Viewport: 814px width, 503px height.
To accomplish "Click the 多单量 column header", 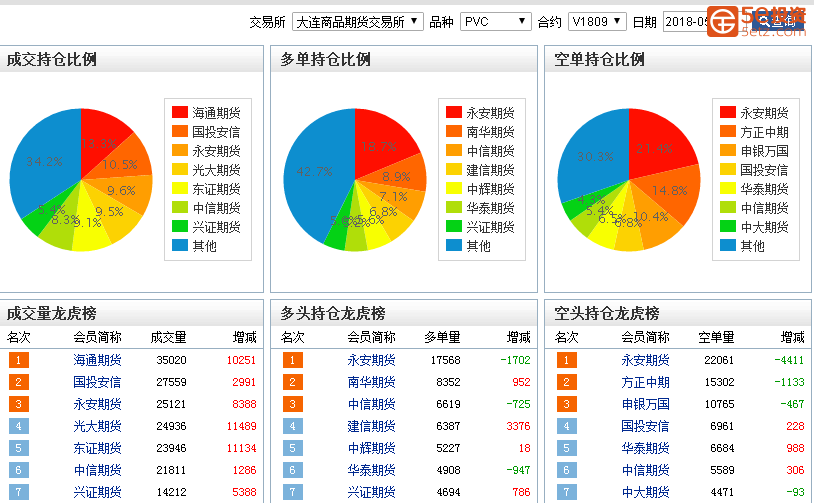I will pyautogui.click(x=442, y=337).
